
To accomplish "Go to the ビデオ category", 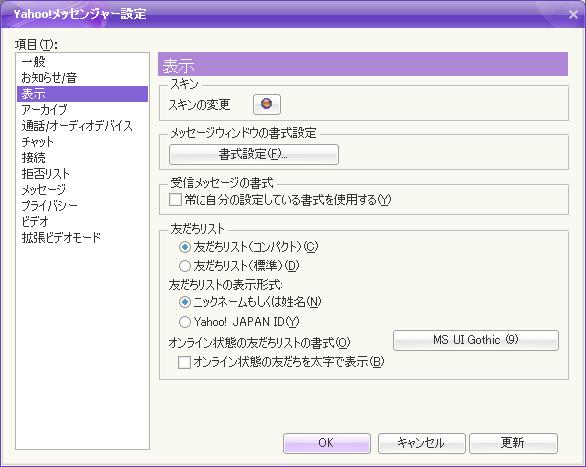I will 82,222.
